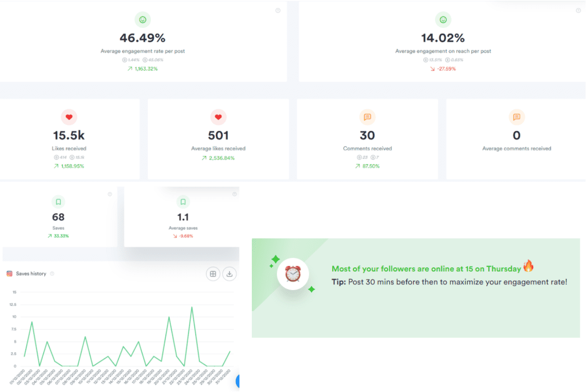Click the 1.1 average saves value
This screenshot has width=586, height=392.
click(x=183, y=217)
